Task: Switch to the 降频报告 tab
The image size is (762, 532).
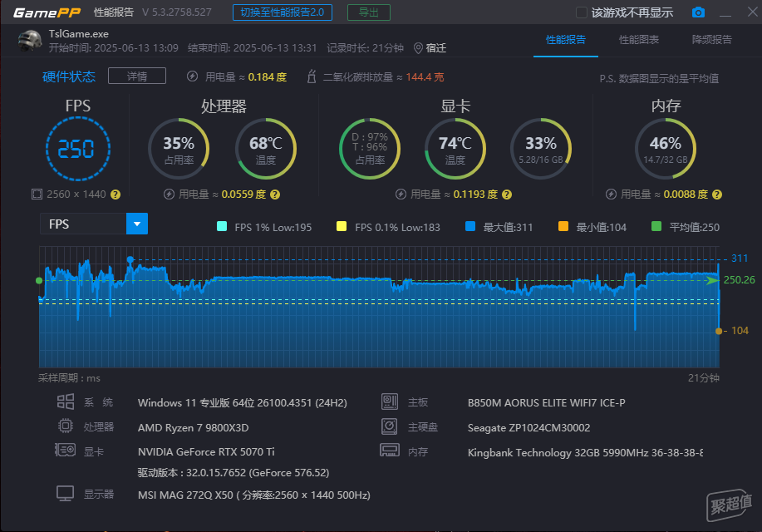Action: tap(711, 40)
